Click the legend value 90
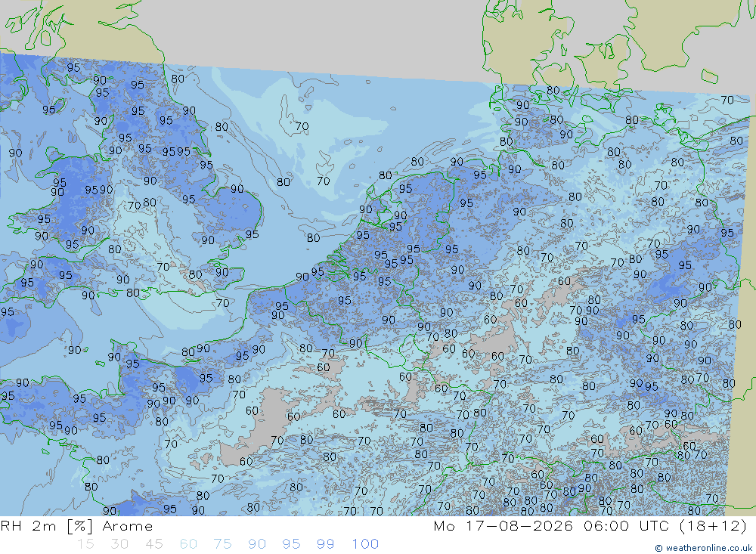756x554 pixels. tap(257, 544)
